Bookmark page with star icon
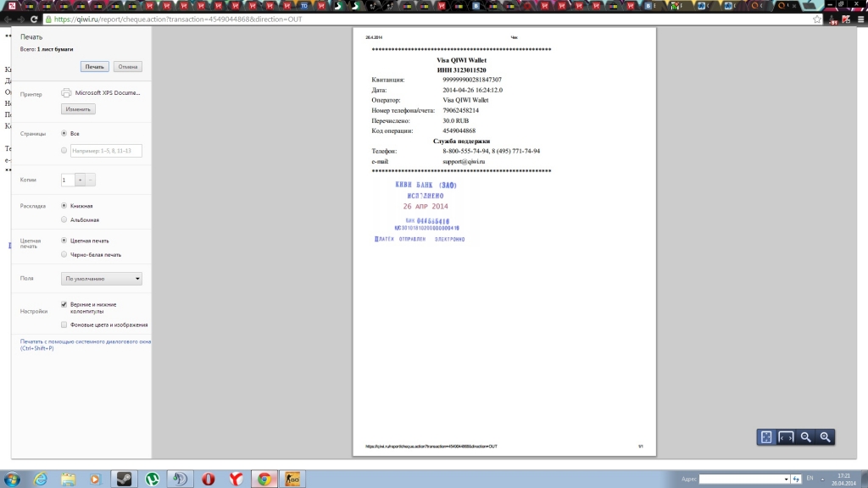 (817, 19)
